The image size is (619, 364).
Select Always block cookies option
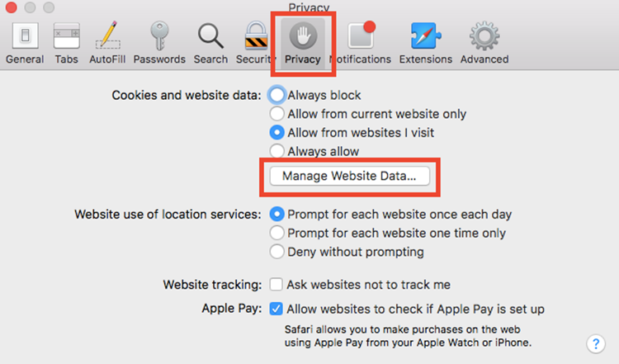pos(277,95)
